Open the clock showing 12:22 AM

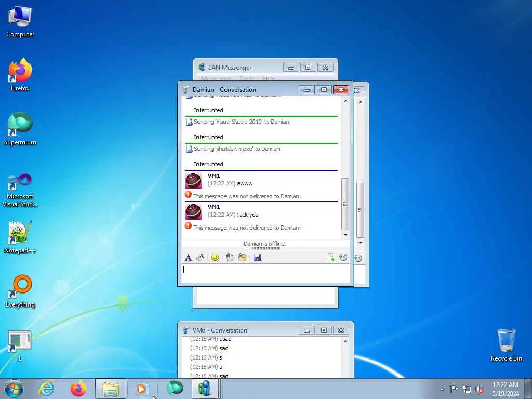[x=506, y=389]
